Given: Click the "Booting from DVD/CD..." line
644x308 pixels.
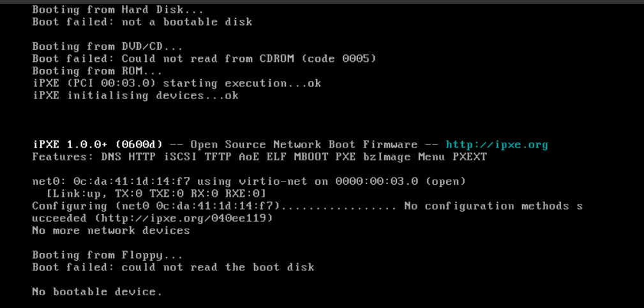Looking at the screenshot, I should pyautogui.click(x=108, y=47).
